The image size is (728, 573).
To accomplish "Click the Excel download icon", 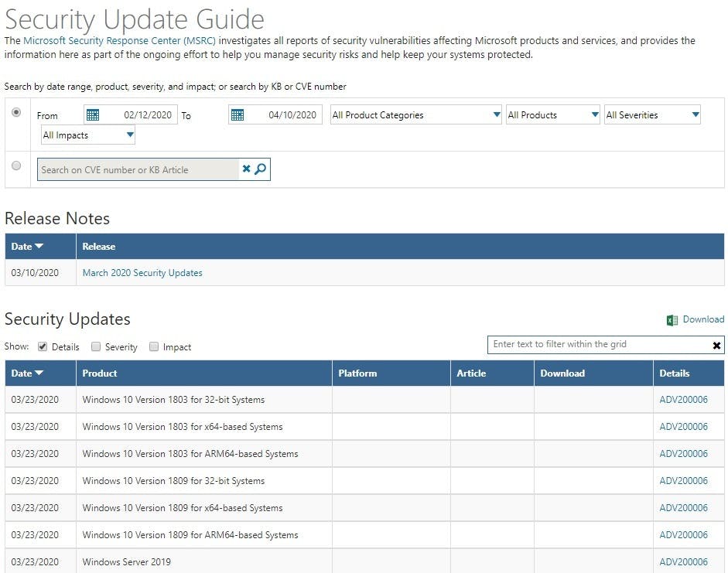I will pos(672,319).
